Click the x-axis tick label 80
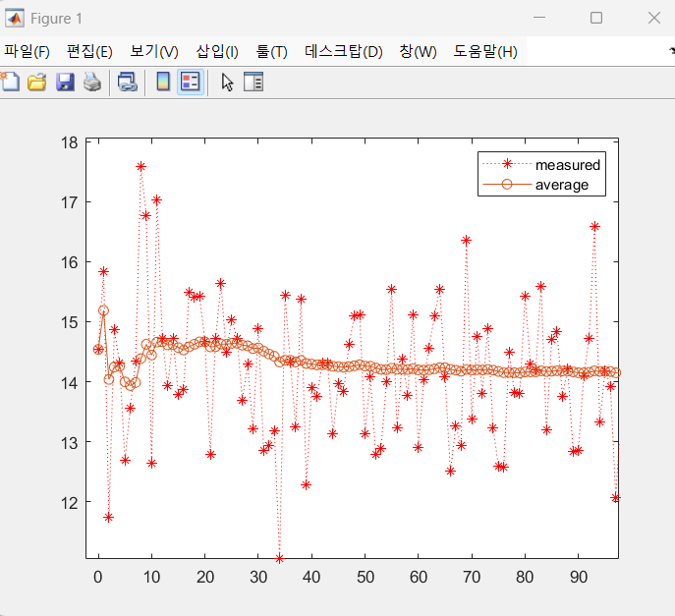 click(x=525, y=577)
